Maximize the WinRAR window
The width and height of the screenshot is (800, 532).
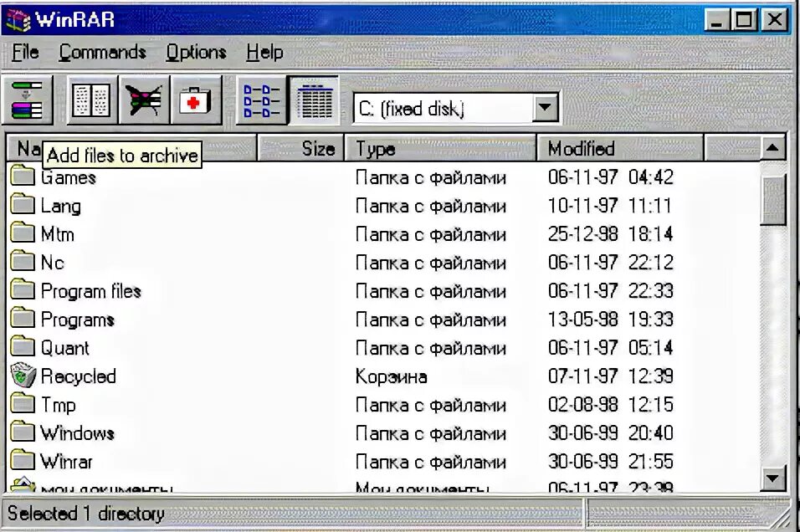coord(745,20)
